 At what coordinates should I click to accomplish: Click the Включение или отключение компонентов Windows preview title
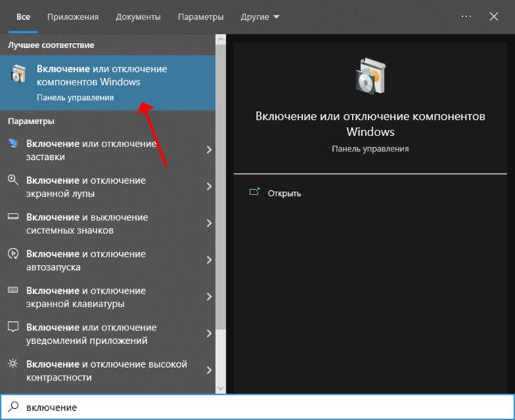tap(370, 124)
